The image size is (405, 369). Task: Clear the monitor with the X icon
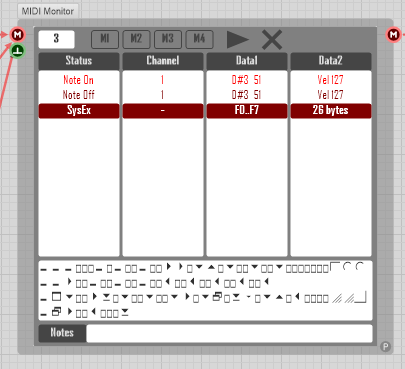pos(272,39)
